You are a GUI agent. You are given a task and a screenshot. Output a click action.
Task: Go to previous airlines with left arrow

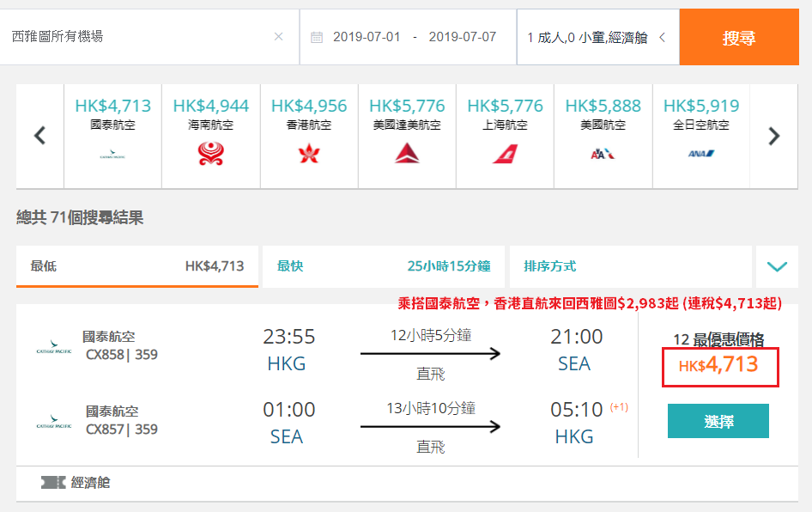tap(39, 136)
